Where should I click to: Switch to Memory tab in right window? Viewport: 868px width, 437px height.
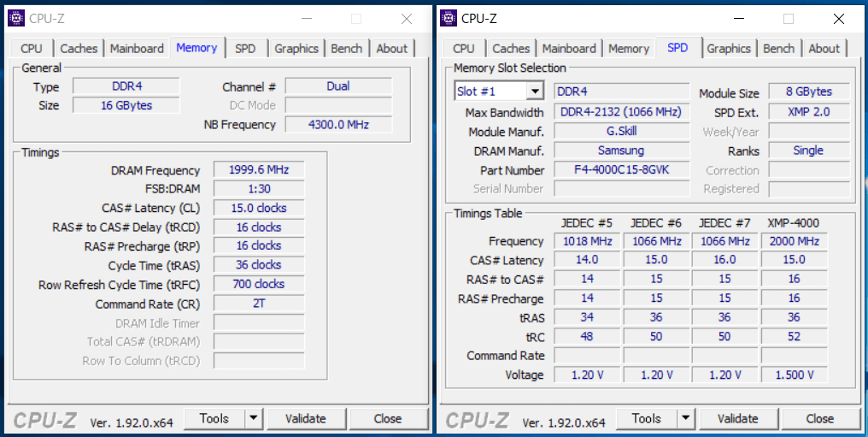[x=628, y=49]
